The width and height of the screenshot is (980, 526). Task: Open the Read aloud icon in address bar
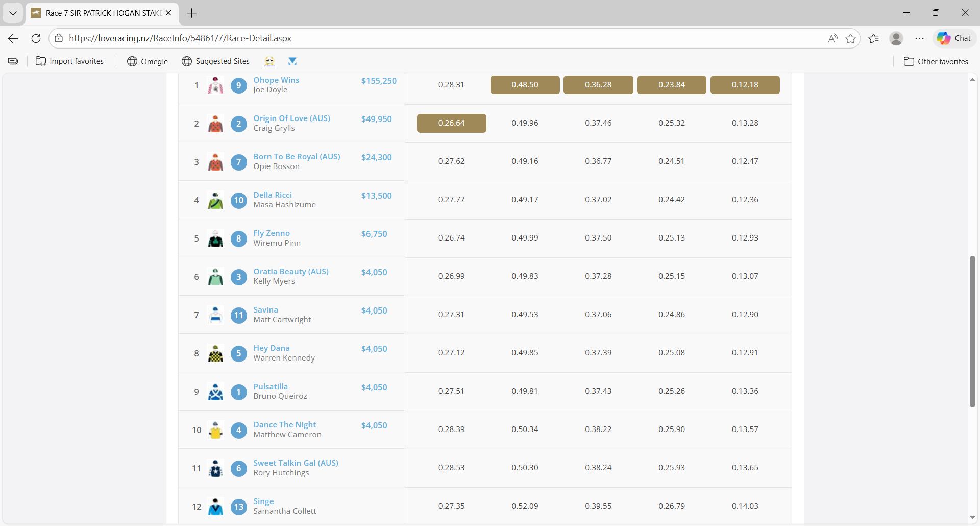[833, 38]
